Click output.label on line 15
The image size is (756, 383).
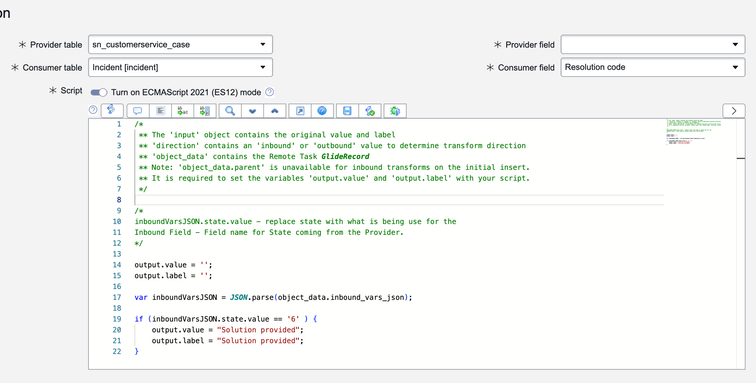coord(161,275)
